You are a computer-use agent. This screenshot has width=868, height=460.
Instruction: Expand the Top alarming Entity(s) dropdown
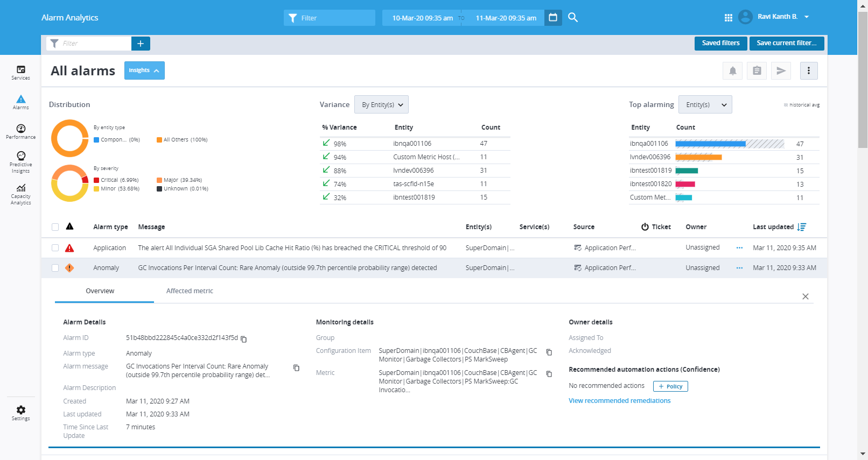pyautogui.click(x=705, y=105)
